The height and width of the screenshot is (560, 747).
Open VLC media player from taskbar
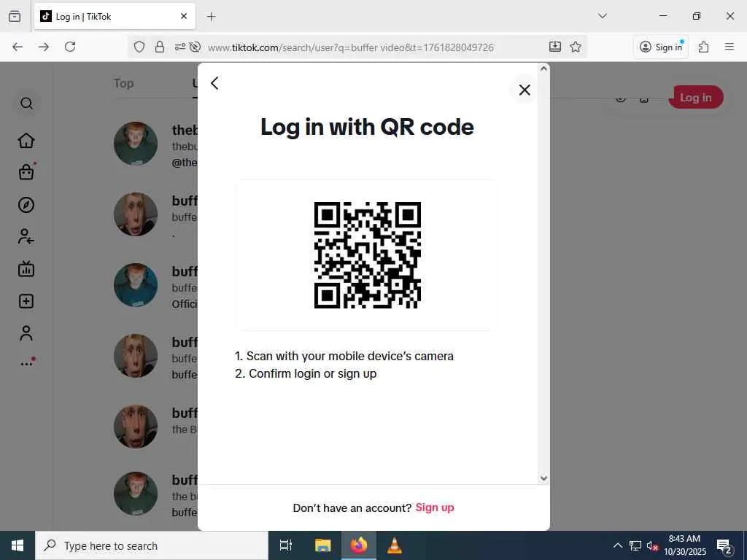coord(395,545)
